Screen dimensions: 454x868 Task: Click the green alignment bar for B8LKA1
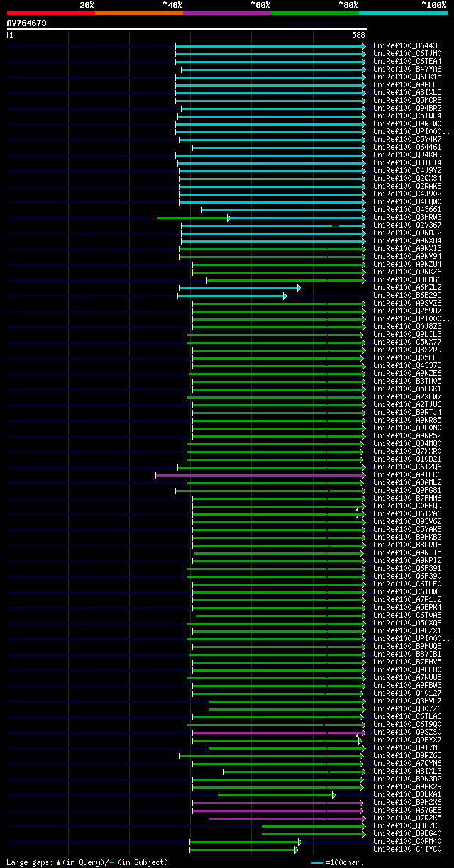(x=277, y=795)
